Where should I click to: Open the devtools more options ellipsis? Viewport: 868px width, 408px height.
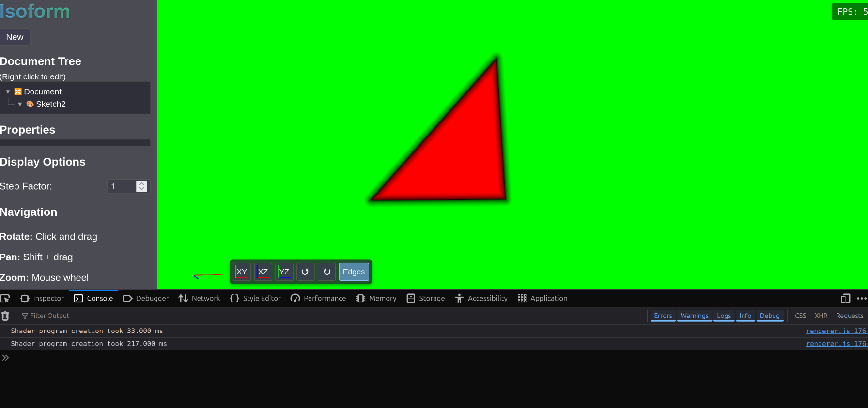point(861,299)
